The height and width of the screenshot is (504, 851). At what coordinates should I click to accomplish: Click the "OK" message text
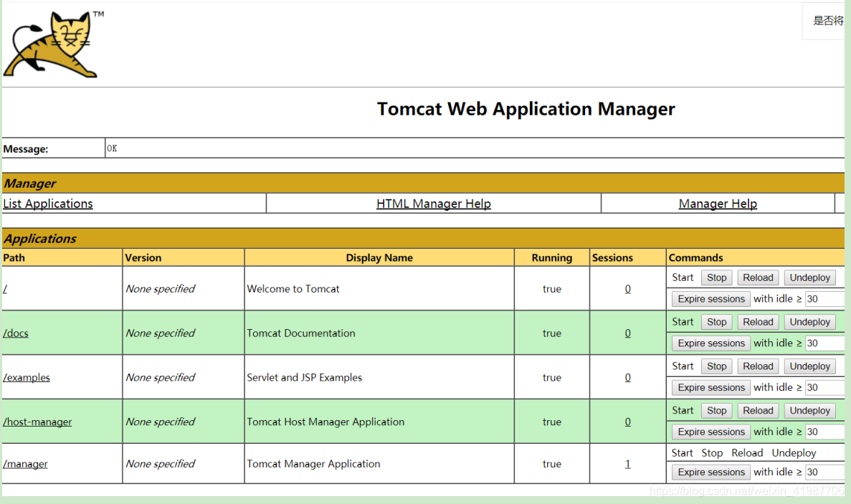pyautogui.click(x=112, y=148)
